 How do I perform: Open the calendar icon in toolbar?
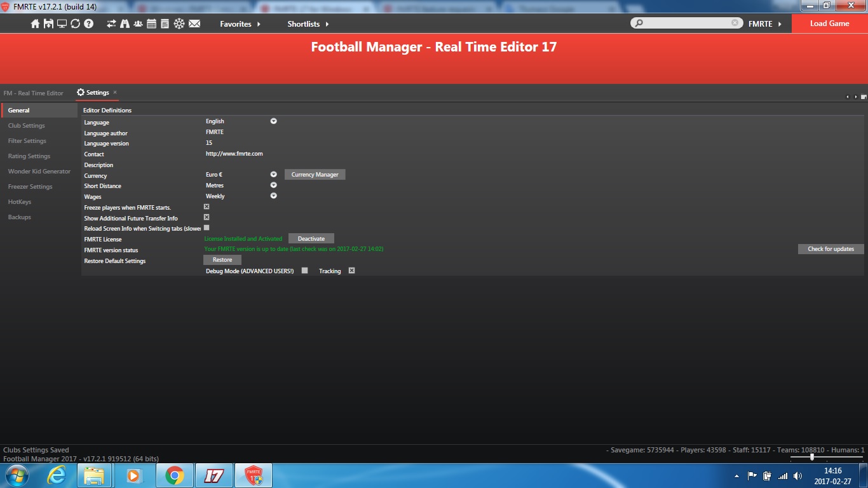coord(151,24)
